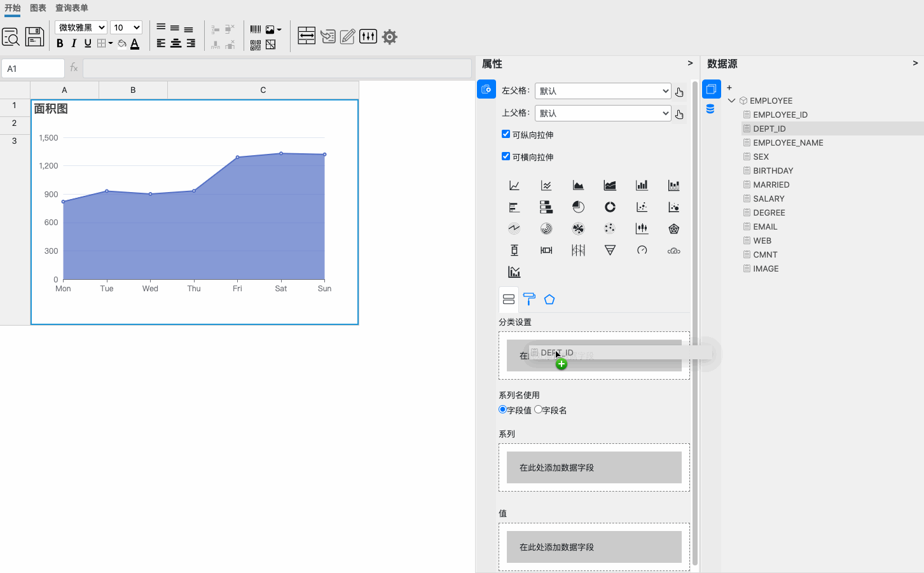Set vertical alignment to middle
This screenshot has height=573, width=924.
[174, 27]
